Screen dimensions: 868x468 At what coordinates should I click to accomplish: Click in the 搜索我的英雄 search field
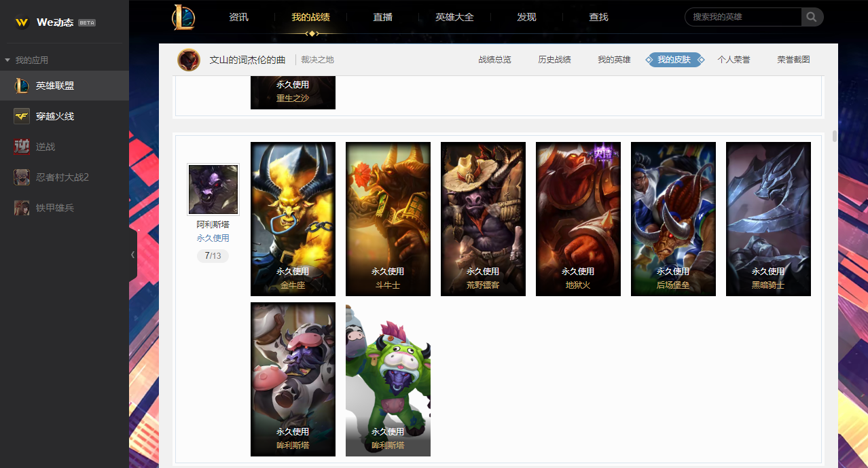click(x=744, y=17)
